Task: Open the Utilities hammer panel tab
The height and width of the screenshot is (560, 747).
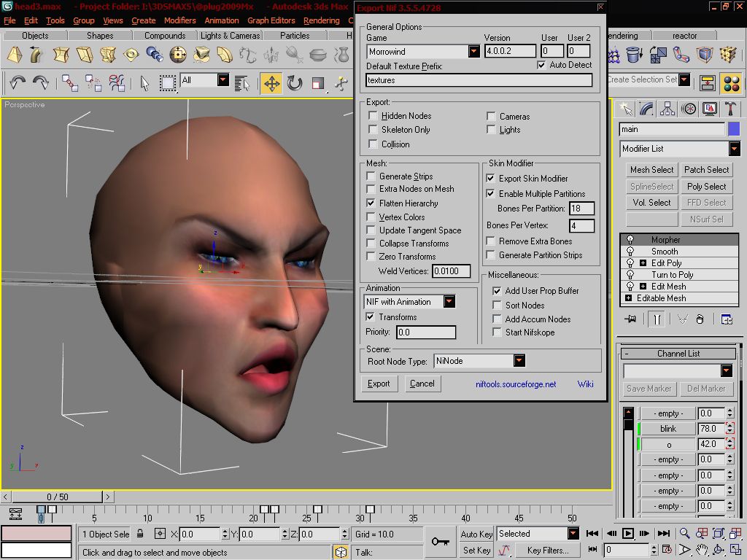Action: point(730,109)
